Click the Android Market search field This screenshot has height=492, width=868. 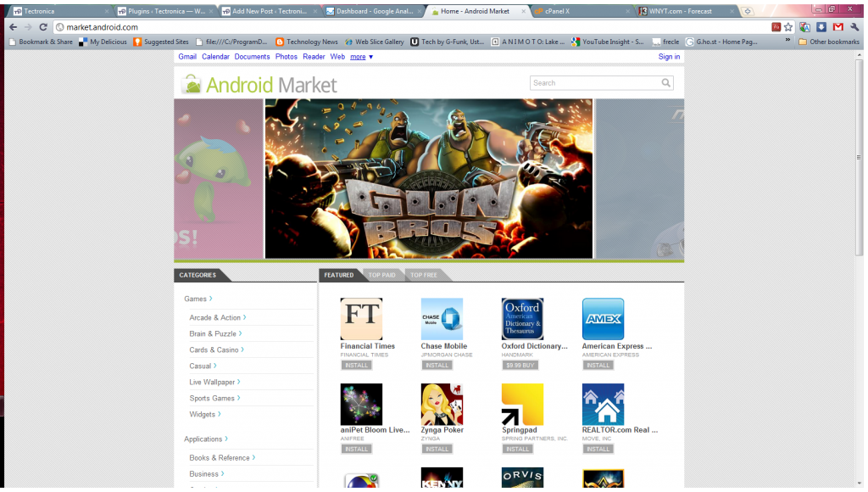593,83
